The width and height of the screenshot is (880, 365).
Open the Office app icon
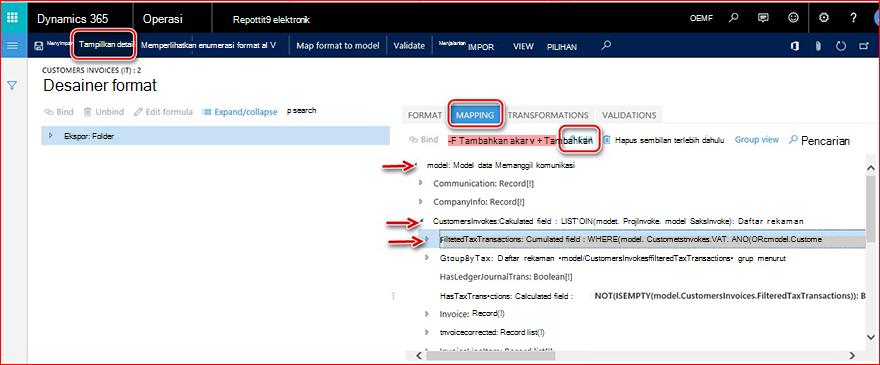click(x=795, y=46)
